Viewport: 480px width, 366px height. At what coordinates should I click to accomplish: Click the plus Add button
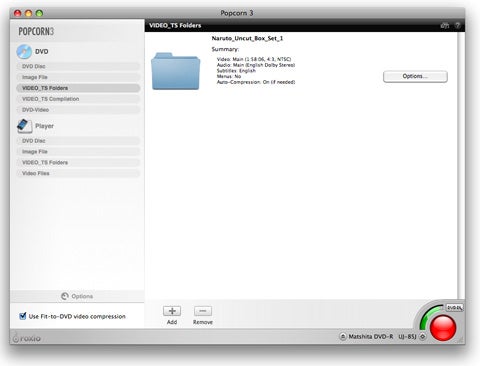172,311
